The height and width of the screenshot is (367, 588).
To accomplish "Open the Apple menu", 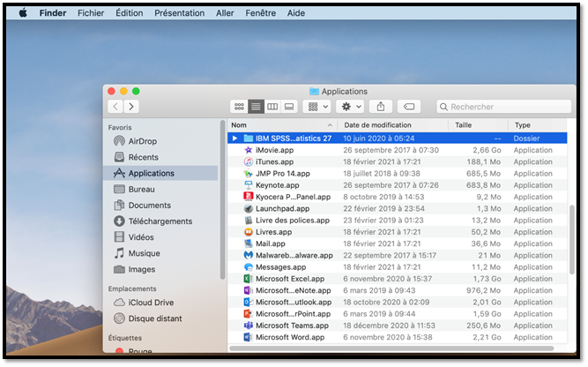I will pos(22,13).
